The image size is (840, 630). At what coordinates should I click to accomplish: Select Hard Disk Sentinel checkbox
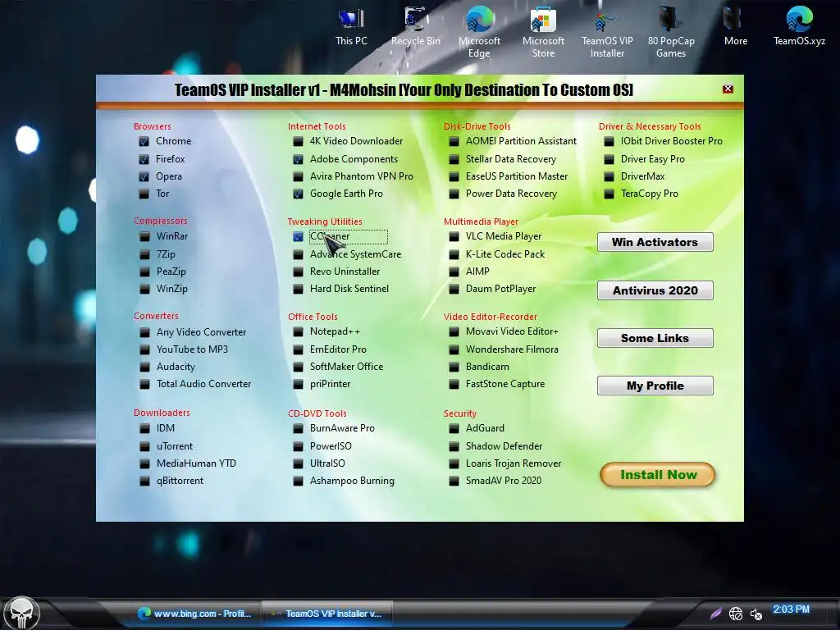[x=299, y=289]
